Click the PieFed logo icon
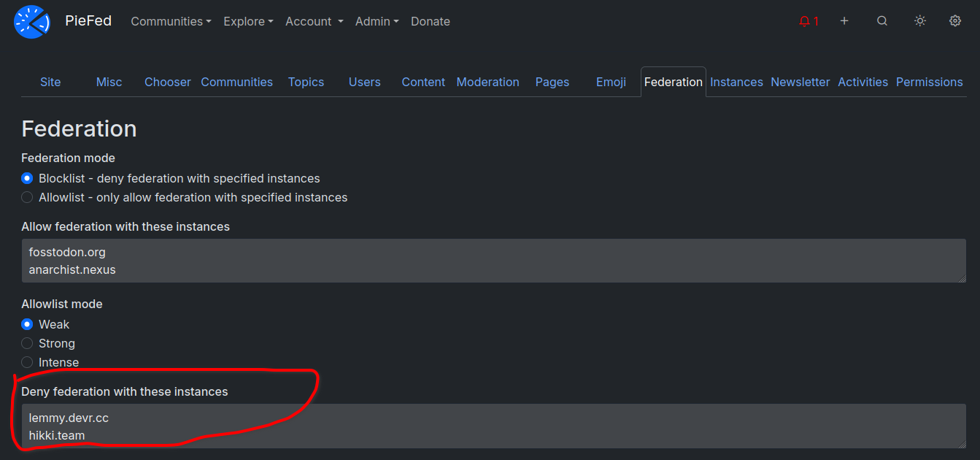Image resolution: width=980 pixels, height=460 pixels. coord(32,22)
